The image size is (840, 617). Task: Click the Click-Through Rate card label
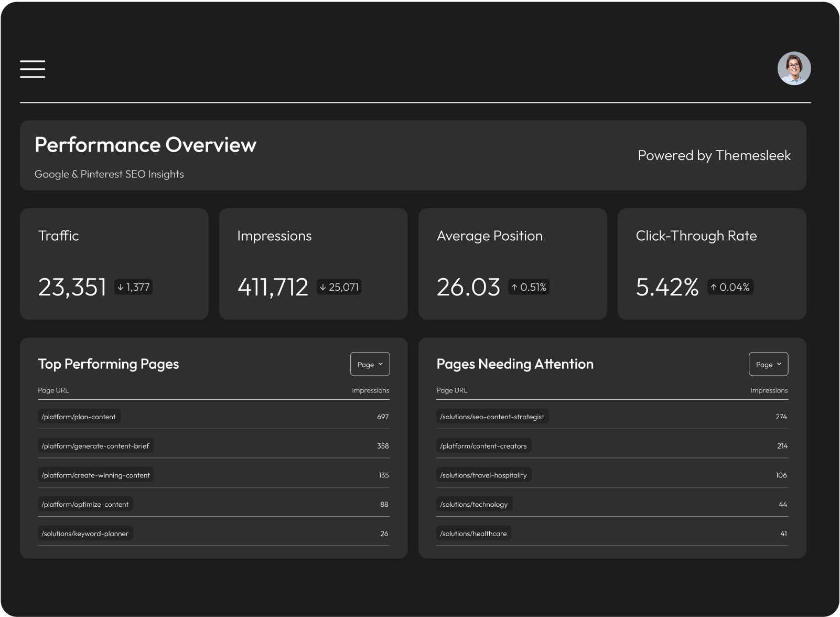[x=696, y=236]
